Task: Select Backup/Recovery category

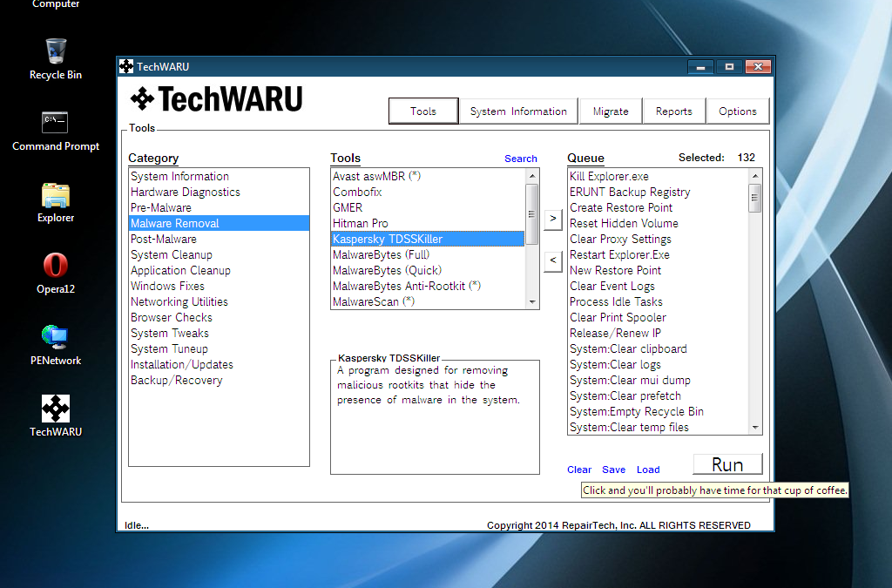Action: pos(219,380)
